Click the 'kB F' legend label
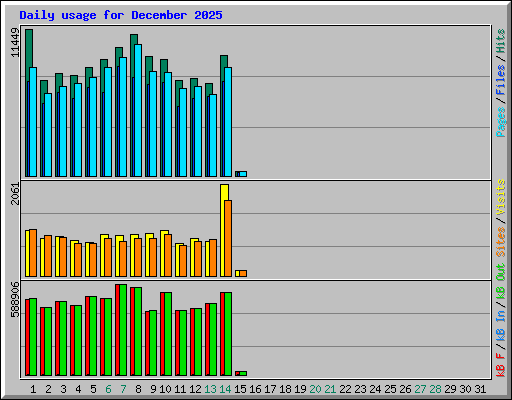Screen dimensions: 512x400 tap(500, 364)
